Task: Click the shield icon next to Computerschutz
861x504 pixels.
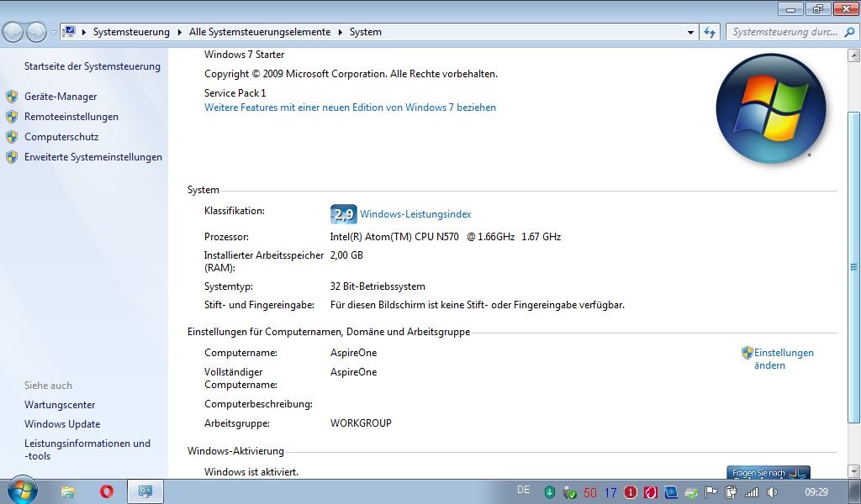Action: tap(12, 137)
